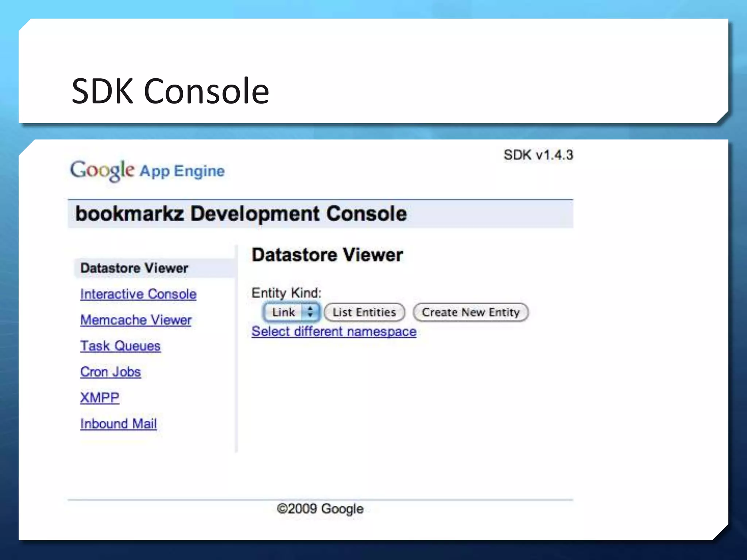747x560 pixels.
Task: Click the SDK v1.4.3 version text
Action: tap(538, 155)
